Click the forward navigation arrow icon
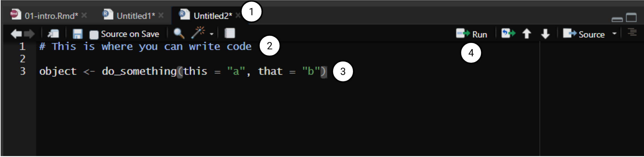 click(x=30, y=34)
